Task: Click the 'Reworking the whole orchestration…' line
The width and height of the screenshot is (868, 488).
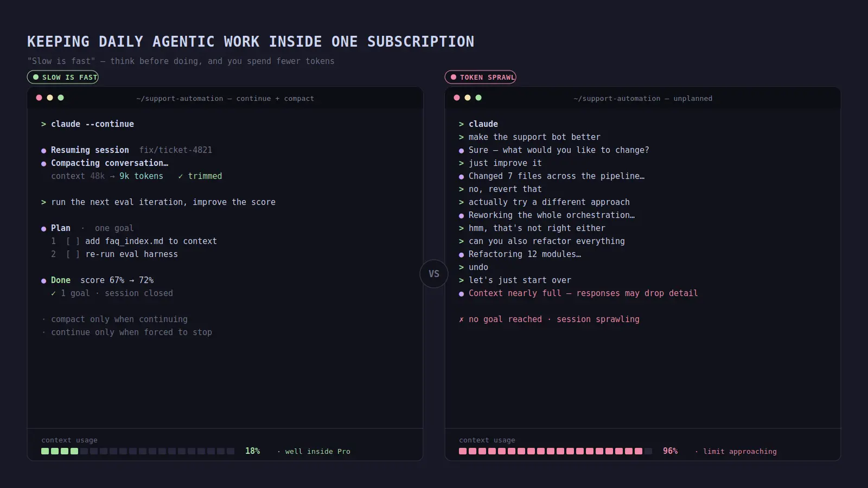Action: pyautogui.click(x=552, y=215)
